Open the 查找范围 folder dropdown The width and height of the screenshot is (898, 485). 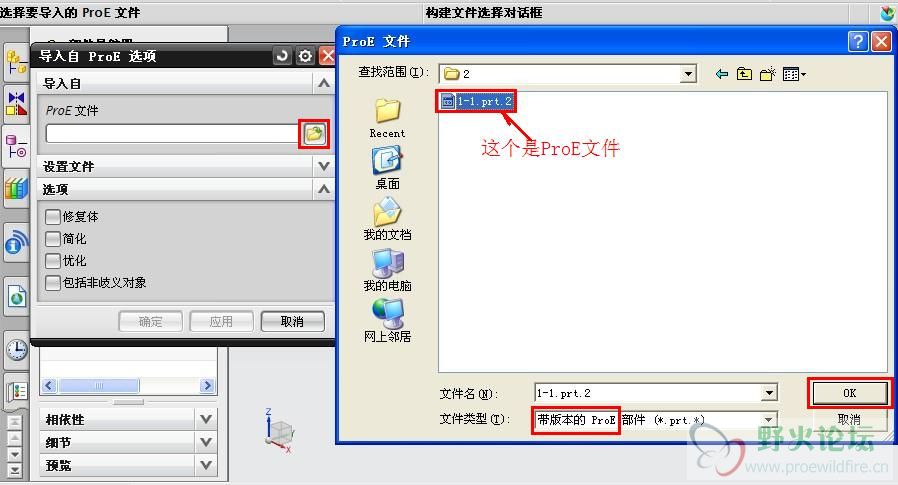689,74
